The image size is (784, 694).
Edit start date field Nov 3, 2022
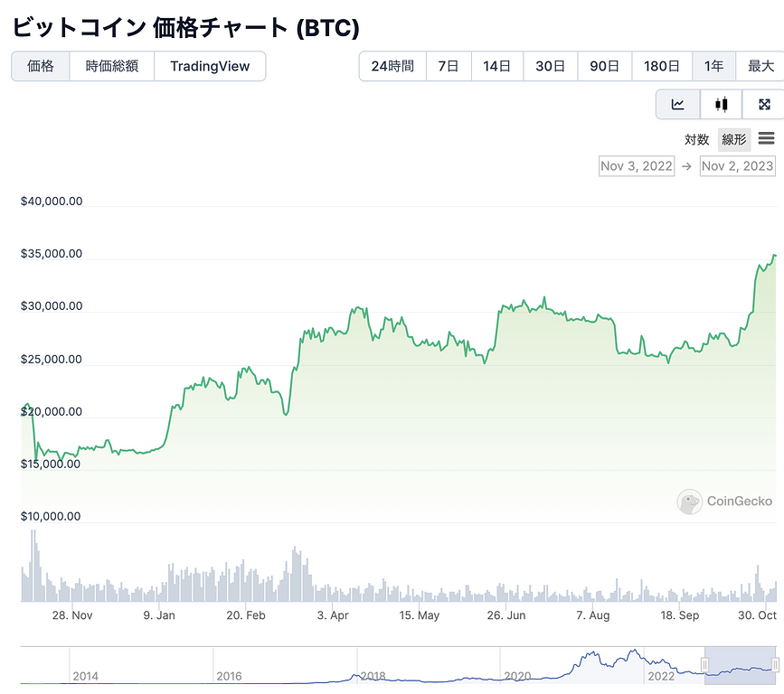(x=637, y=166)
